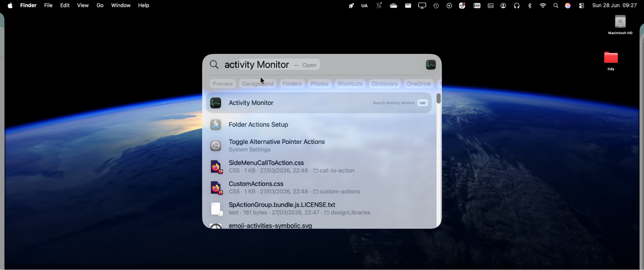Select Toggle Alternative Pointer Actions result
Screen dimensions: 644x270
click(319, 145)
